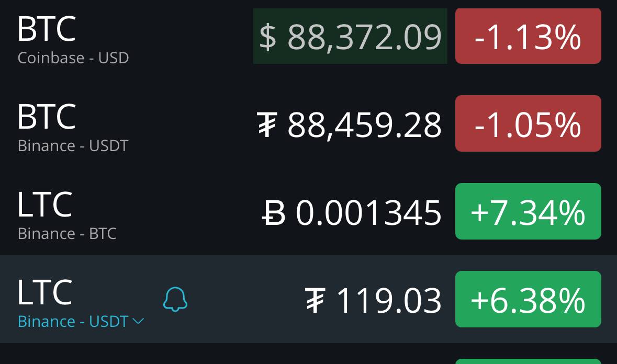Select the LTC Binance - BTC row
617x364 pixels.
pyautogui.click(x=309, y=211)
